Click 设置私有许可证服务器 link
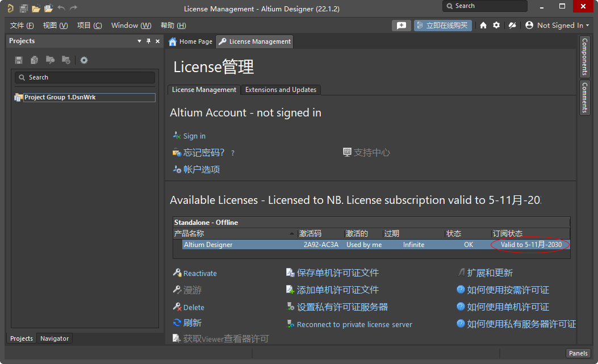Viewport: 598px width, 364px height. [x=342, y=307]
